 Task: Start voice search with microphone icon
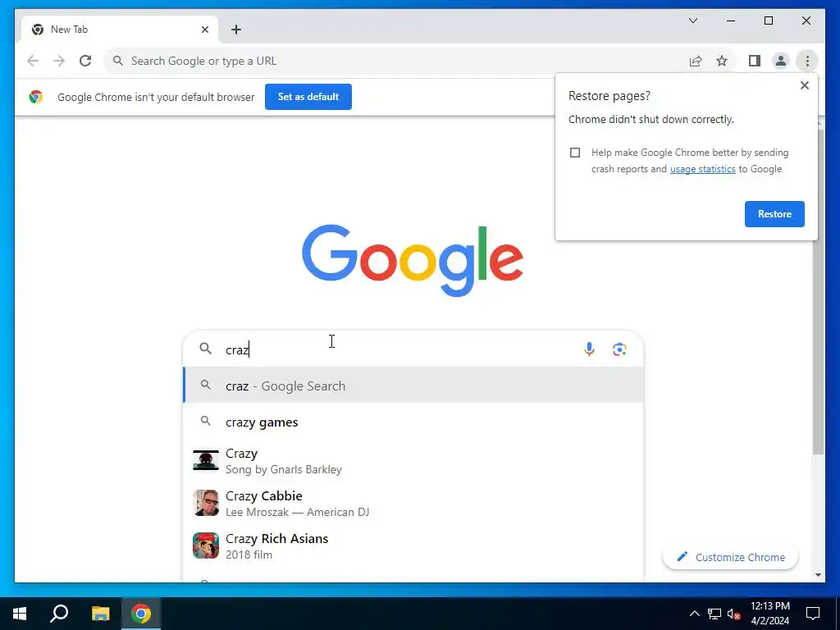589,349
